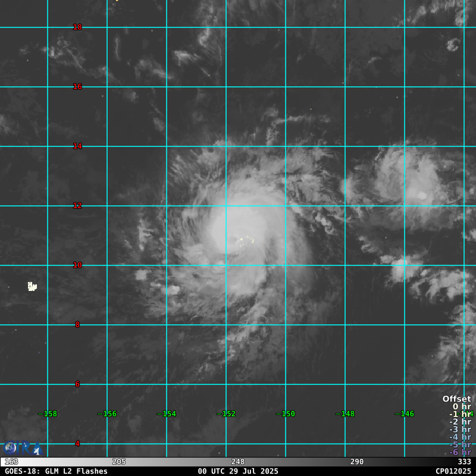Click the 205 value on the color bar
This screenshot has width=476, height=476.
coord(119,462)
